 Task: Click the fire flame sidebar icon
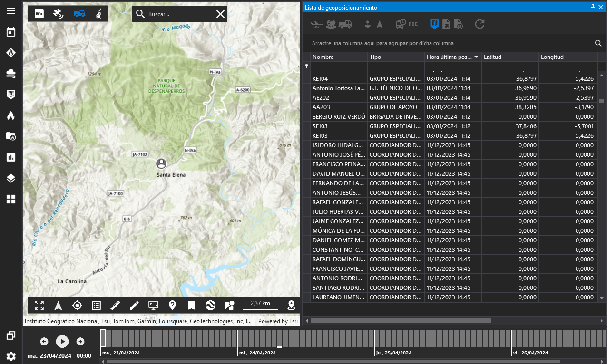(x=11, y=115)
